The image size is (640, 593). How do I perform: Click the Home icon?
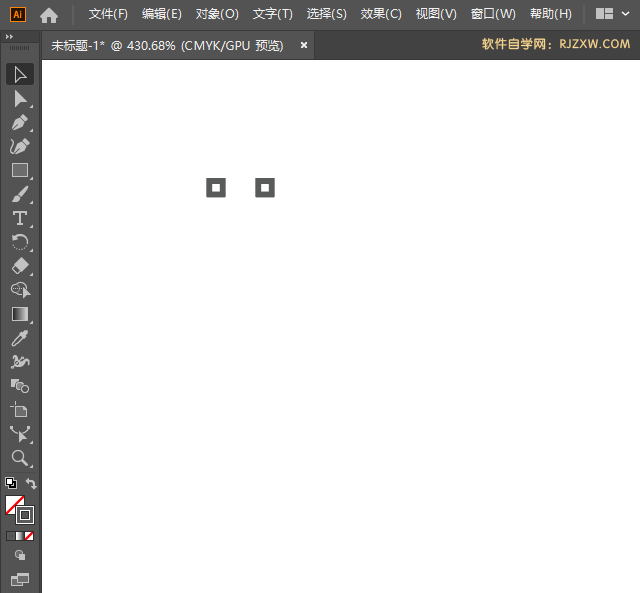coord(49,16)
